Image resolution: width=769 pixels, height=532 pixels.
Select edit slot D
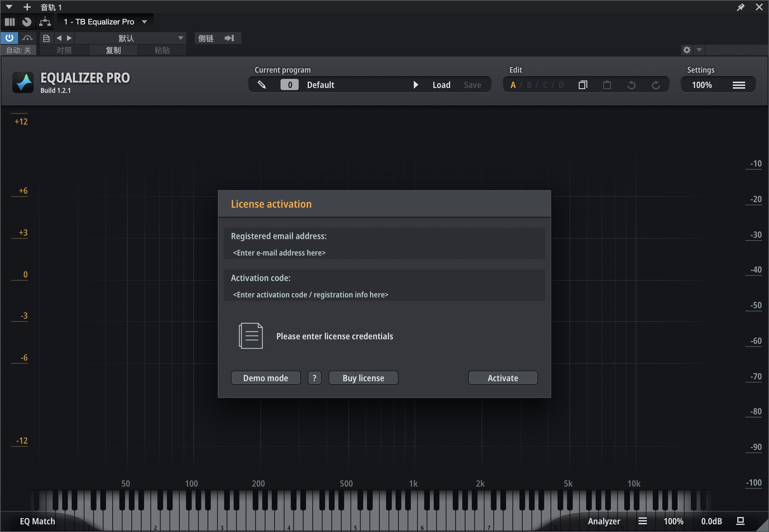[x=561, y=85]
